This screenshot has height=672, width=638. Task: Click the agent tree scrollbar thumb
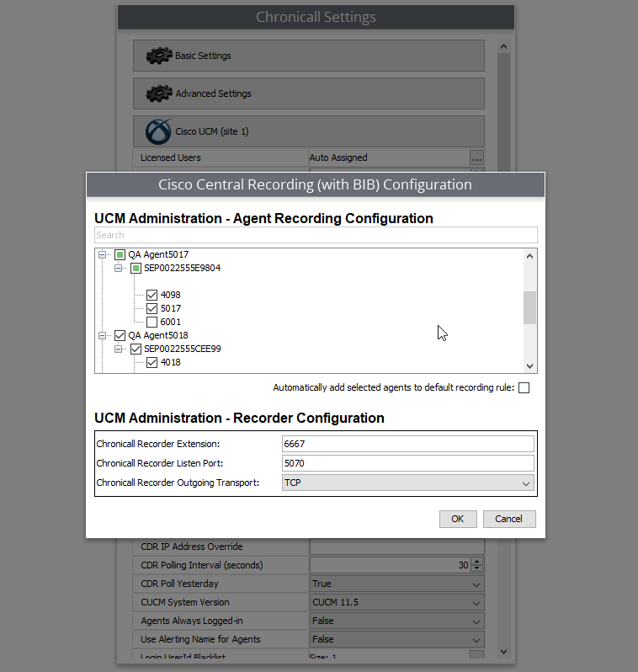(529, 307)
